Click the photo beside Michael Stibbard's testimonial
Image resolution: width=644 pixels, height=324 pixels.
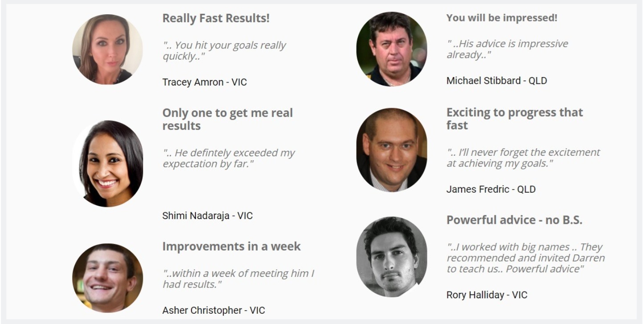[392, 49]
